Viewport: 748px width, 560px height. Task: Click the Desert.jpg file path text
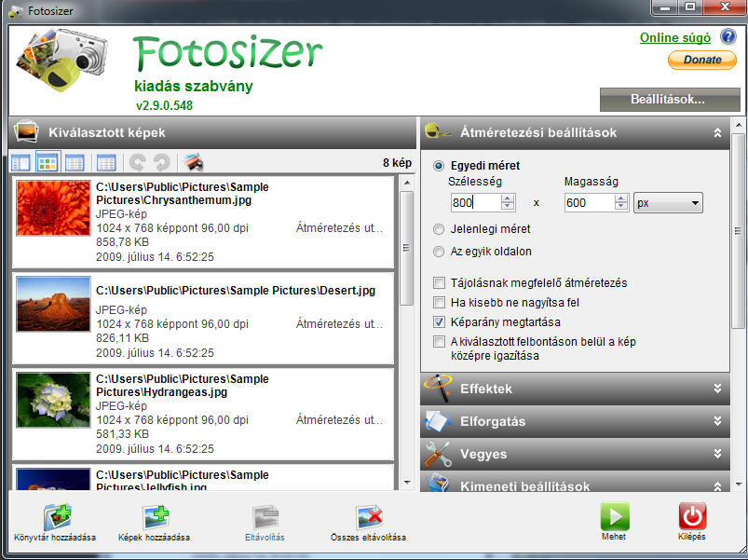(236, 291)
